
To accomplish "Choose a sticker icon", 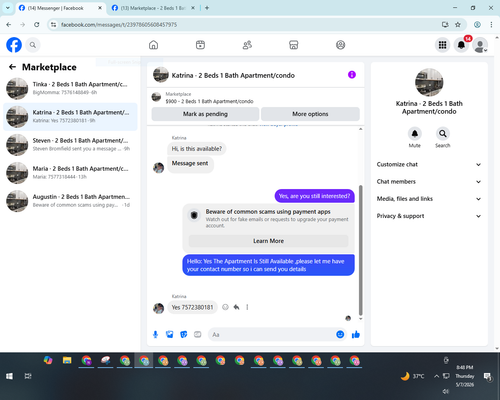I will pyautogui.click(x=184, y=334).
